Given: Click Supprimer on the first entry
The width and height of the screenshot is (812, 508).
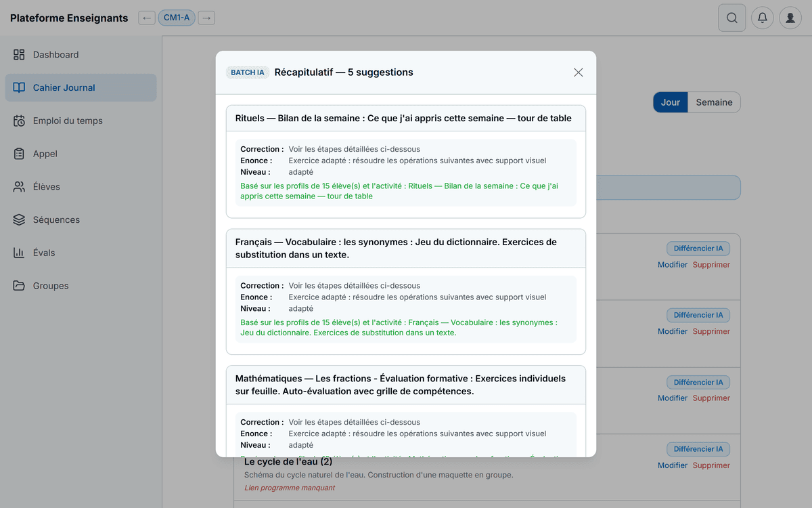Looking at the screenshot, I should coord(711,265).
